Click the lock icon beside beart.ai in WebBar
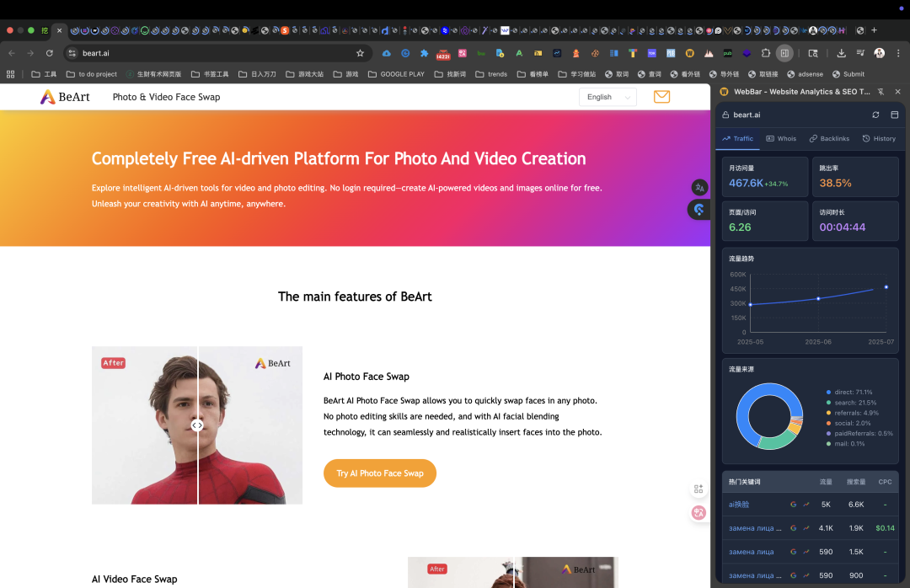 coord(725,115)
